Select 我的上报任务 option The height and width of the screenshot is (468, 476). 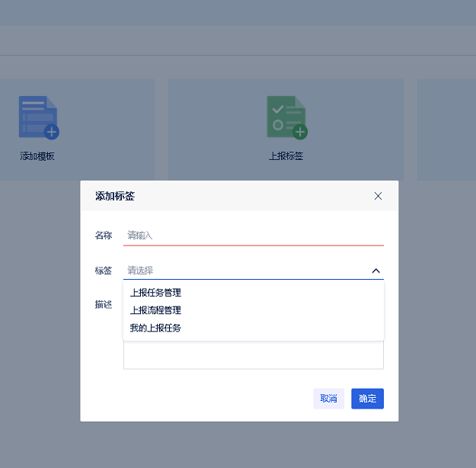(x=254, y=328)
